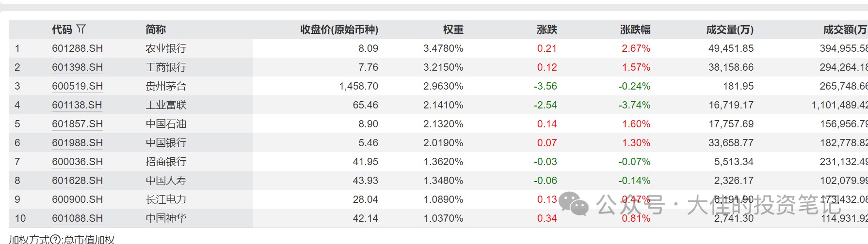Click the 收盘价(原始币种) column header
868x244 pixels.
pos(339,30)
